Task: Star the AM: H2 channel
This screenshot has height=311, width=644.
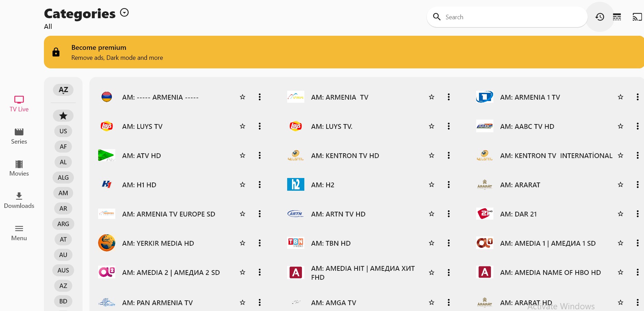Action: (x=432, y=185)
